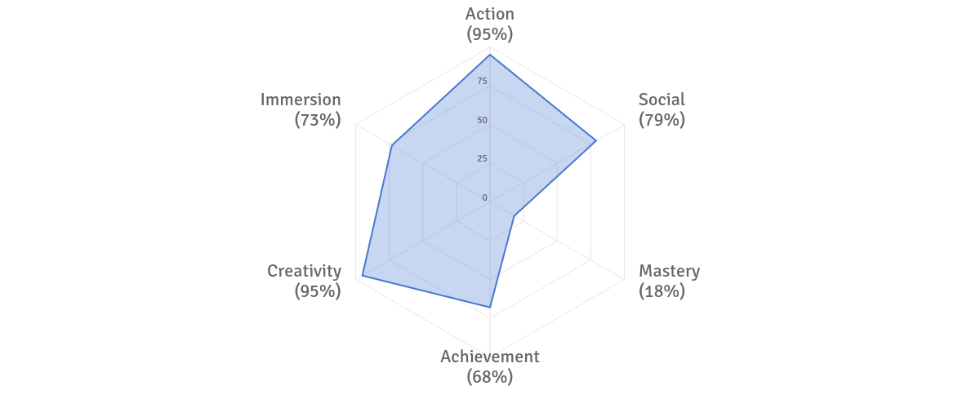This screenshot has width=980, height=408.
Task: Select the Mastery data point vertex
Action: (514, 216)
